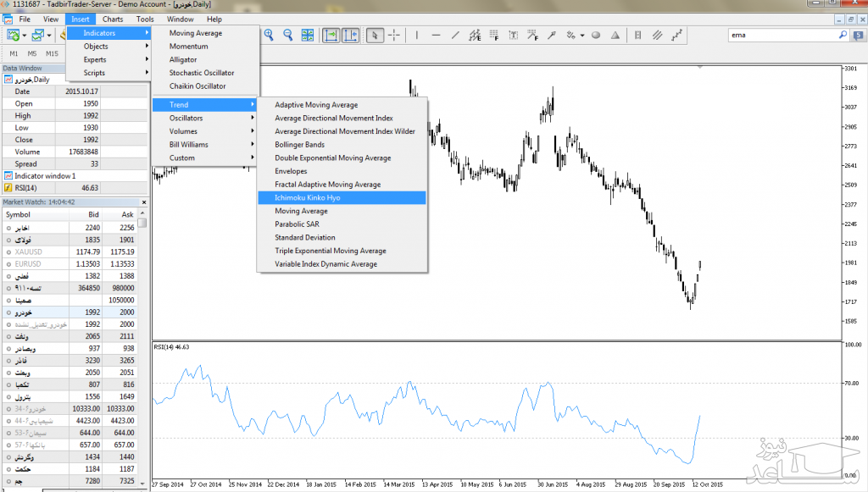This screenshot has height=492, width=868.
Task: Click the search field containing 'ema'
Action: click(x=788, y=36)
